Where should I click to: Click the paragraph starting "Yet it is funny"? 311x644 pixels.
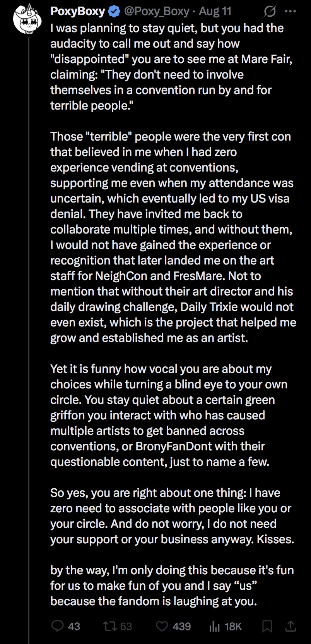coord(169,415)
